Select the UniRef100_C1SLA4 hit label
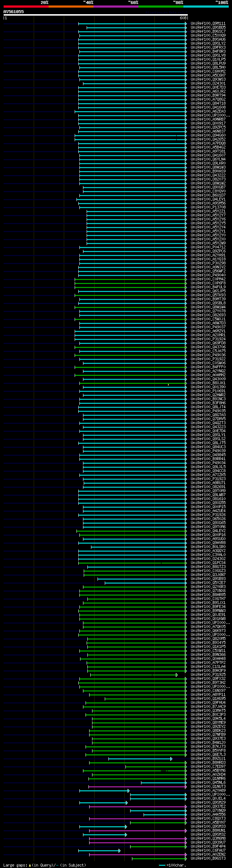232x868 pixels. coord(208,666)
